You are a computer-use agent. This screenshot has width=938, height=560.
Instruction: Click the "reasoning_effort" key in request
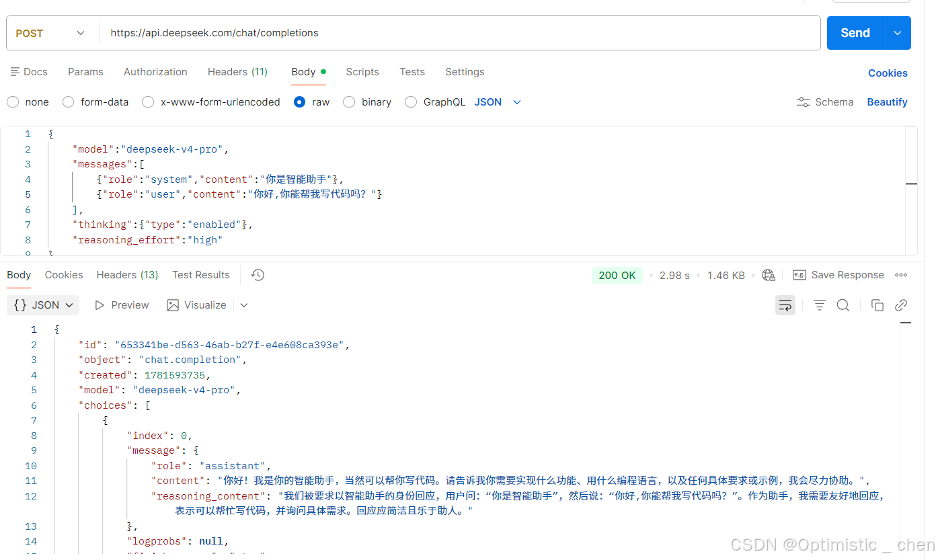tap(127, 240)
